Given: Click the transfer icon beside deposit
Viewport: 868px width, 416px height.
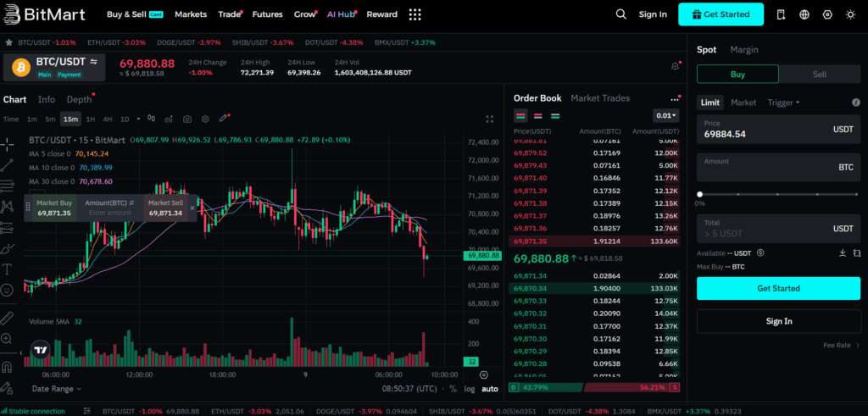Looking at the screenshot, I should click(856, 253).
